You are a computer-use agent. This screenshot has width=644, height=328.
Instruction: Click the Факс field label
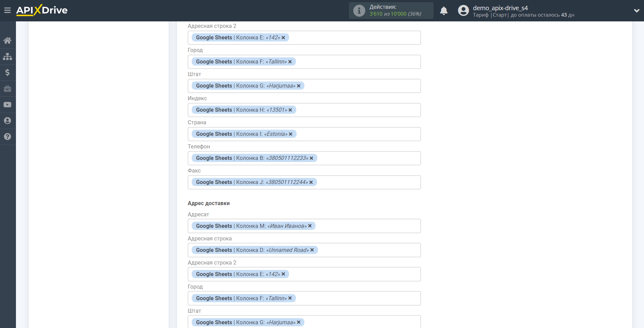pyautogui.click(x=194, y=170)
